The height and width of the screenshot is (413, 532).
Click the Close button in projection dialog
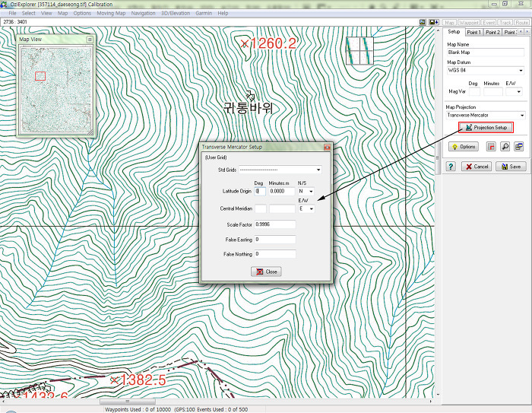click(x=266, y=272)
